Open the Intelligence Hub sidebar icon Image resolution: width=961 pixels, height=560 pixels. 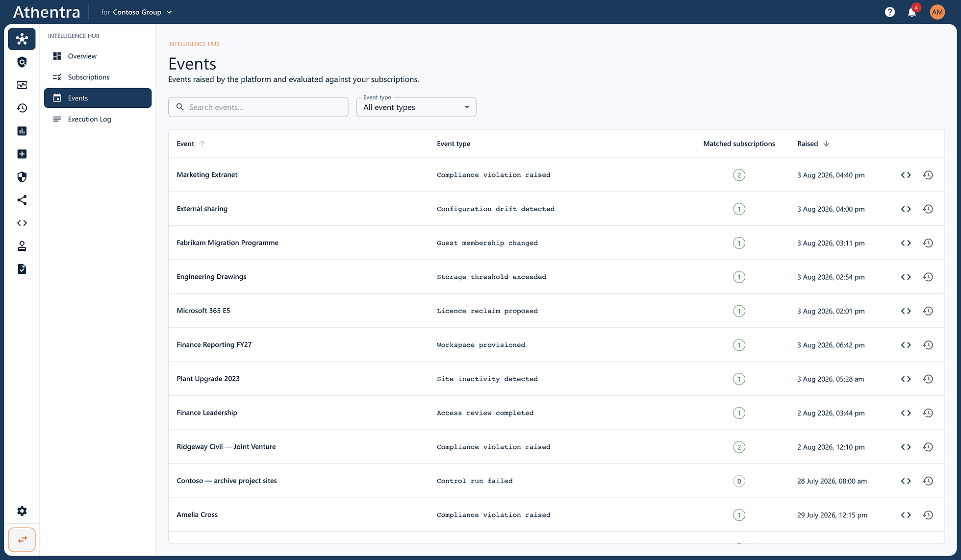[22, 39]
